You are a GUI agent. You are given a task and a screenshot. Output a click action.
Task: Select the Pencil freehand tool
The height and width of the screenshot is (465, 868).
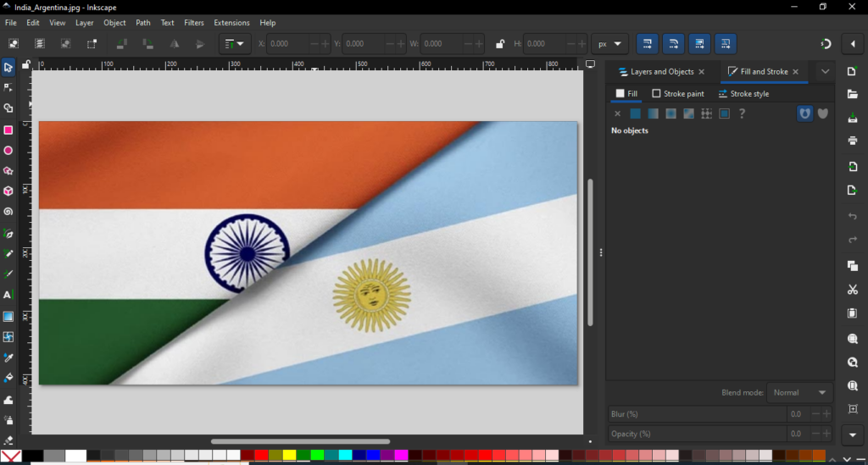[8, 254]
